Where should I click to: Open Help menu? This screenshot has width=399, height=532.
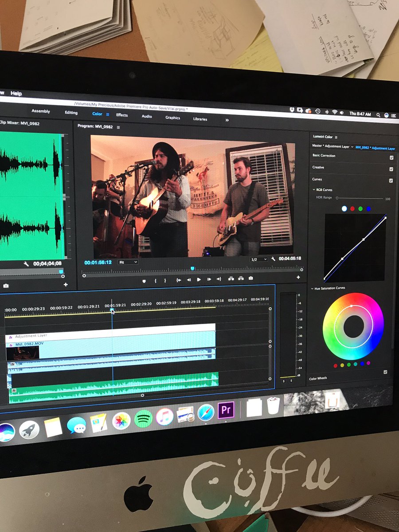(16, 94)
